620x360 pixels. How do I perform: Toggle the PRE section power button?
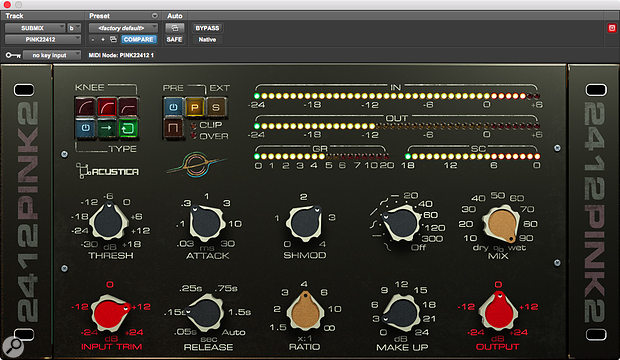click(x=173, y=107)
